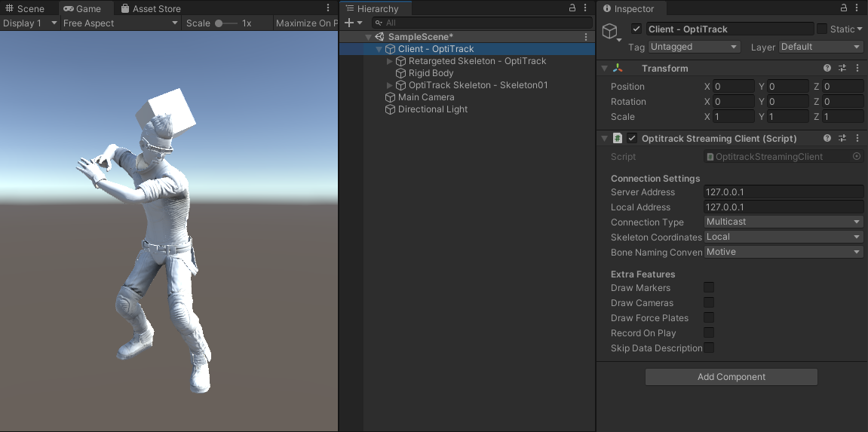Open Transform component preset settings icon
This screenshot has width=868, height=432.
coord(842,69)
